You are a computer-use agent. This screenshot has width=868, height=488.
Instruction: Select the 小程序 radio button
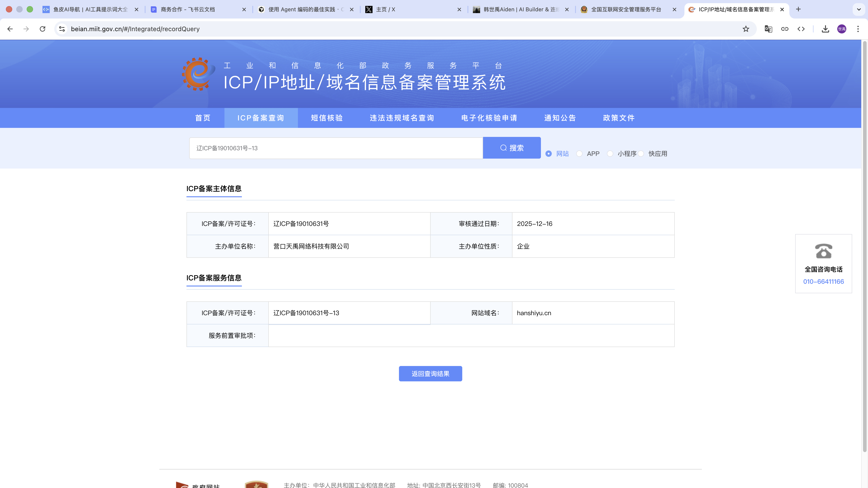pyautogui.click(x=610, y=154)
